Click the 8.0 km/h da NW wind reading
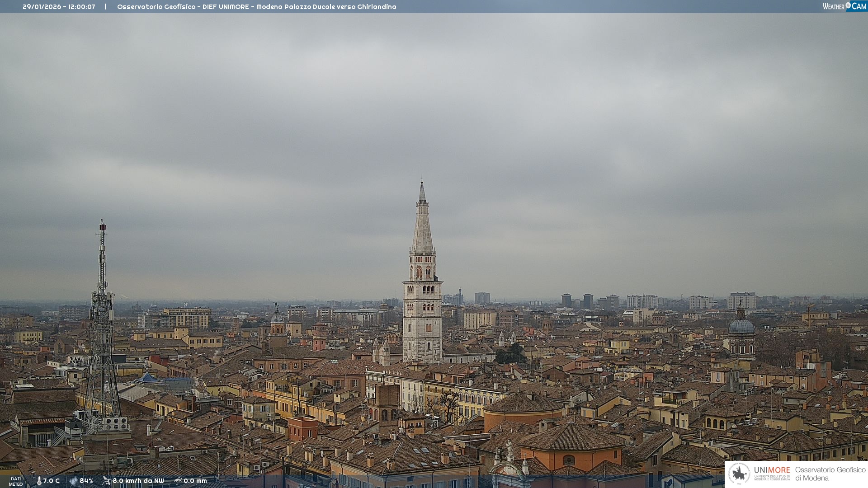The width and height of the screenshot is (868, 488). [x=138, y=481]
